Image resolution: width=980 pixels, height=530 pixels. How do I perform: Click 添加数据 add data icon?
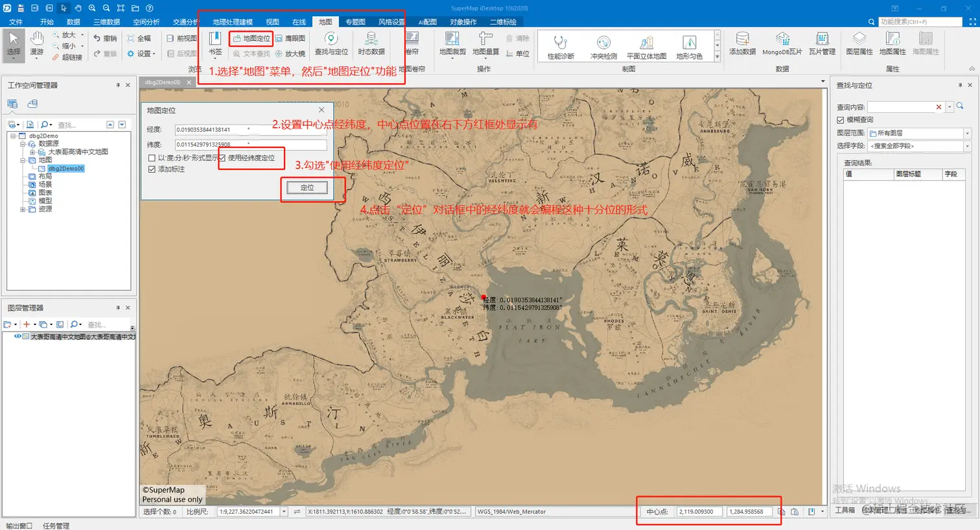click(x=742, y=43)
